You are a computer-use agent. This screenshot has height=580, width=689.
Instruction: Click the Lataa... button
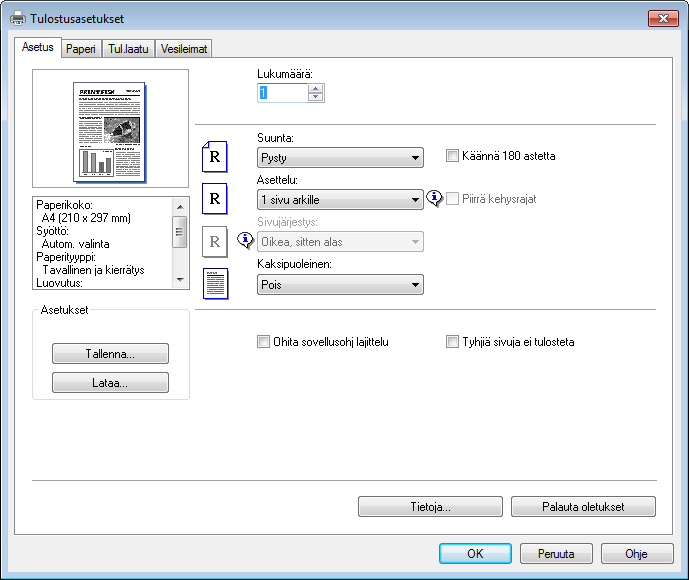pos(110,383)
